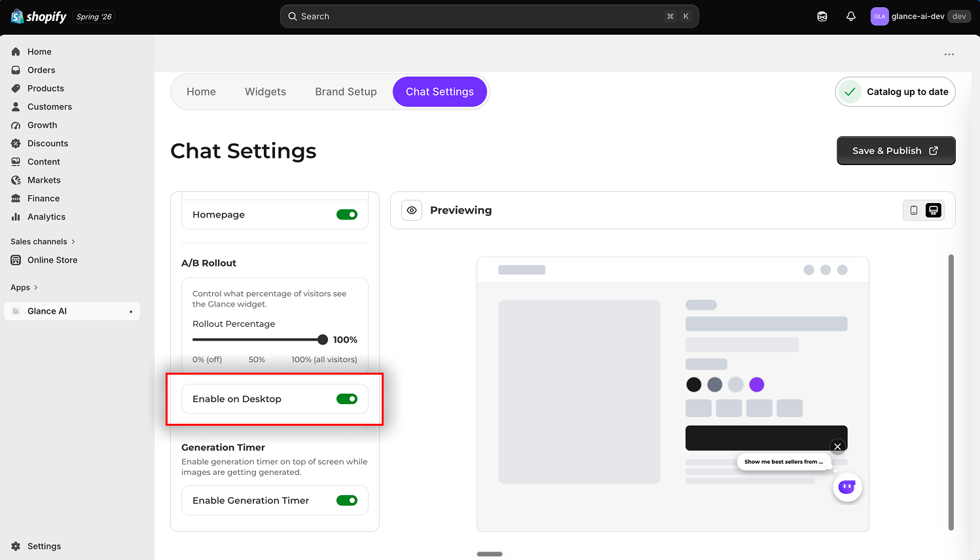This screenshot has height=560, width=980.
Task: Click the Catalog up to date button
Action: [x=895, y=92]
